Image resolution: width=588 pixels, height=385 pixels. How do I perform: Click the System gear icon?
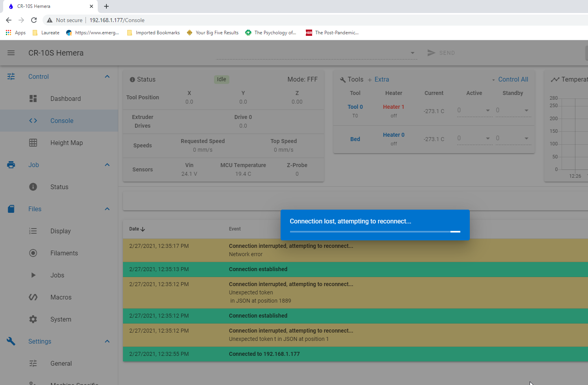tap(33, 319)
